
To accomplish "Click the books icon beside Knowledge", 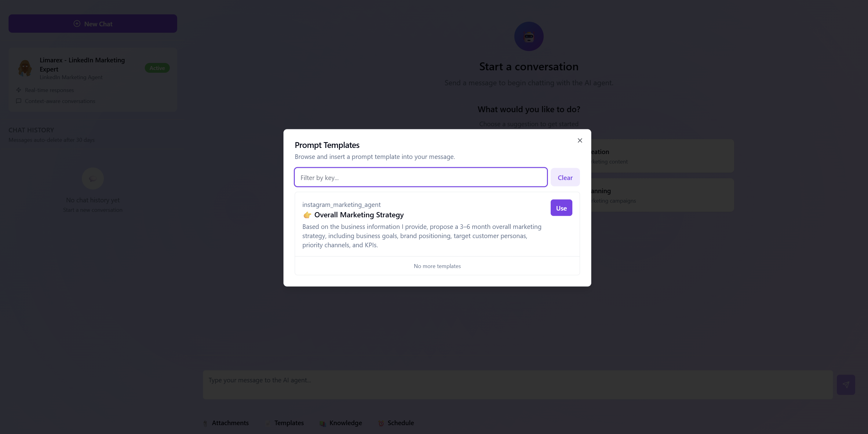I will click(x=323, y=423).
